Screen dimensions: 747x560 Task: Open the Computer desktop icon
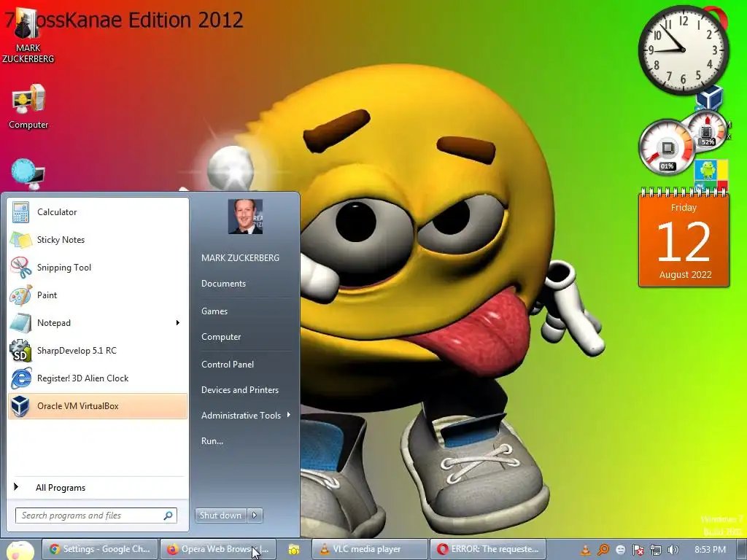click(x=28, y=106)
